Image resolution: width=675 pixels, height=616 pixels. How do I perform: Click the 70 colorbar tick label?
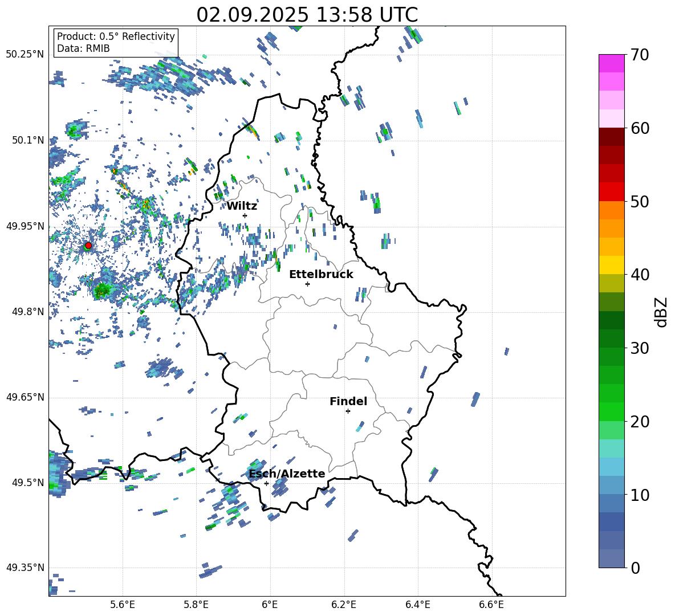point(640,55)
